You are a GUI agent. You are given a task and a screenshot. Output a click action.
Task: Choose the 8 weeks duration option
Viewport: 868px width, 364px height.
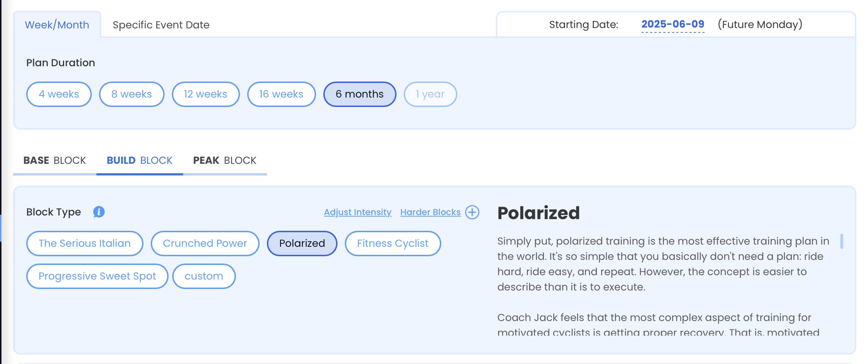click(x=131, y=94)
